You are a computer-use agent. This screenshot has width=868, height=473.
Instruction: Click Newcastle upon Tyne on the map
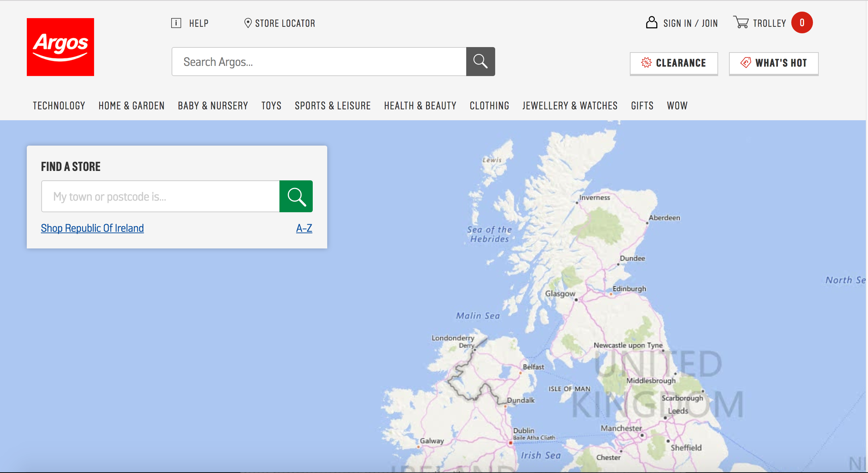coord(628,345)
